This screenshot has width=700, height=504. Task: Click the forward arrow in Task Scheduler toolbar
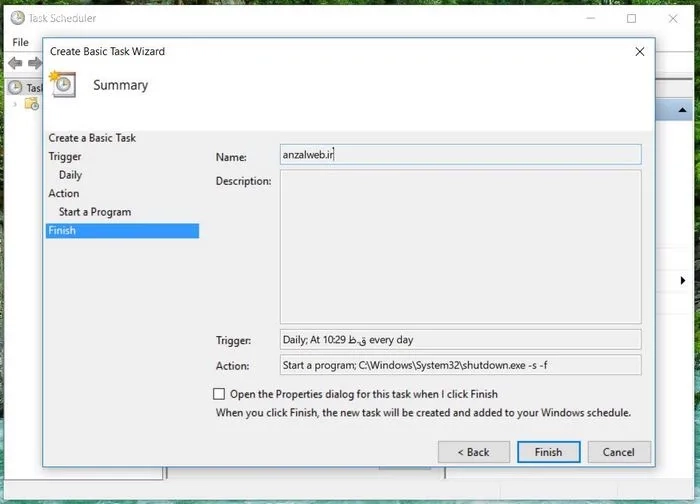34,63
